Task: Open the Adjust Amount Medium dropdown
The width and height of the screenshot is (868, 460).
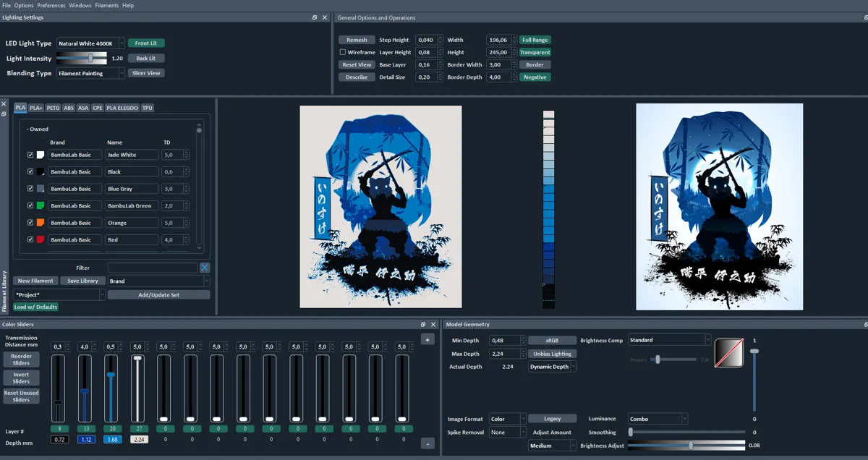Action: tap(552, 446)
